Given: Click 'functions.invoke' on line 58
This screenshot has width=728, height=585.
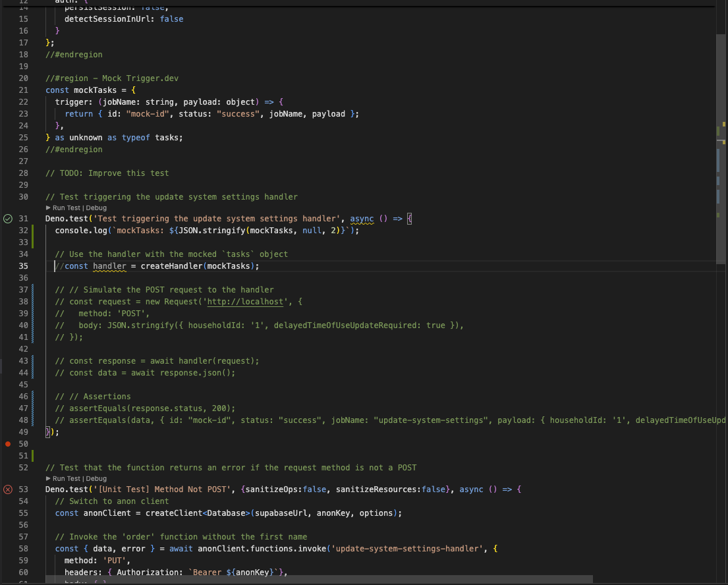Looking at the screenshot, I should [288, 549].
